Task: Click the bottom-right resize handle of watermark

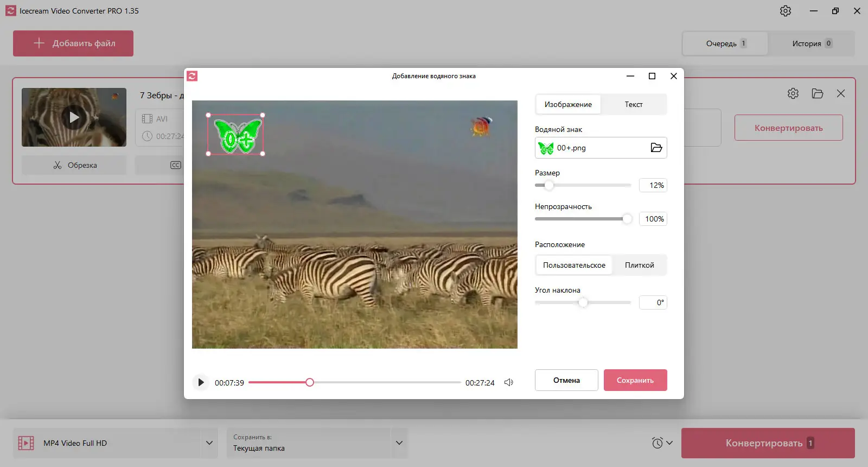Action: 263,154
